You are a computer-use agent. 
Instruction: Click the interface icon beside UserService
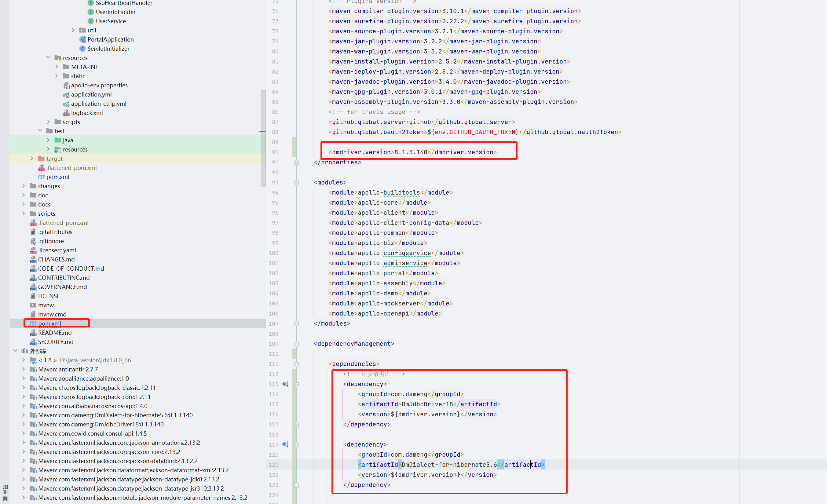(x=91, y=21)
